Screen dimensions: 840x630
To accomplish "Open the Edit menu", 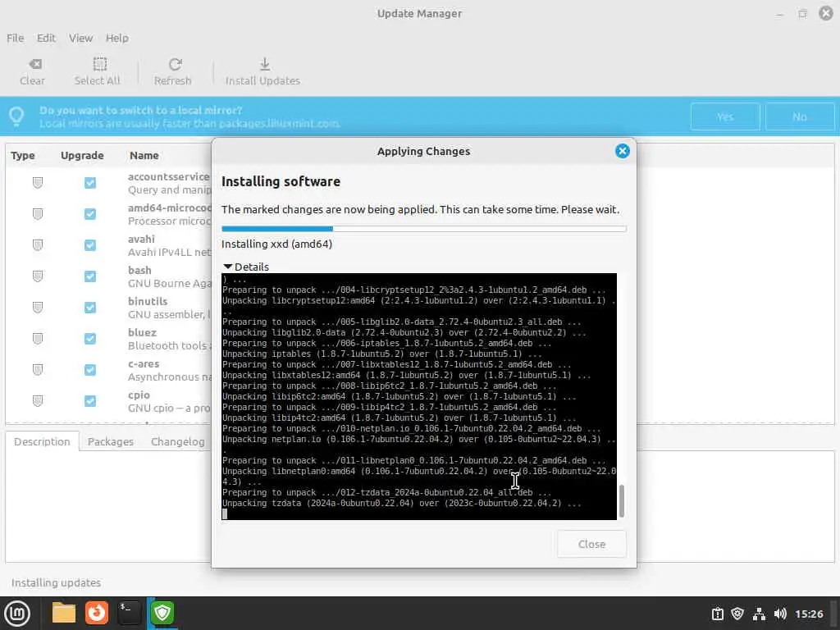I will click(x=46, y=38).
